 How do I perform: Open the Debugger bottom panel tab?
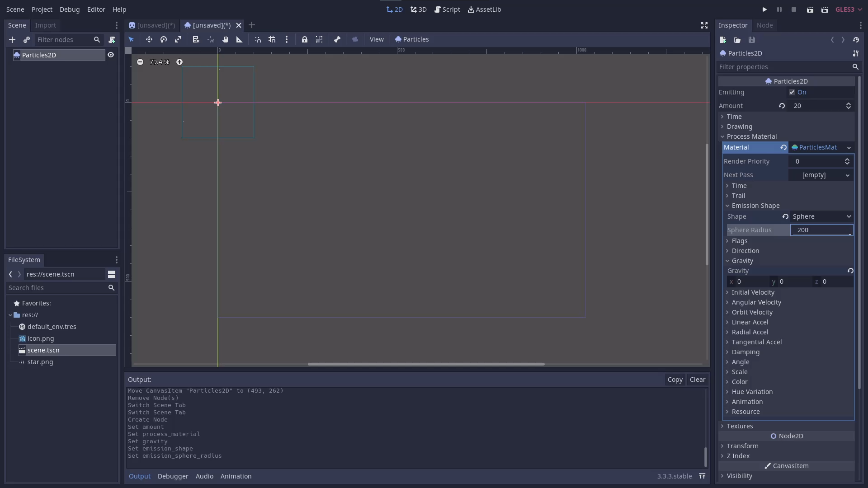click(173, 476)
